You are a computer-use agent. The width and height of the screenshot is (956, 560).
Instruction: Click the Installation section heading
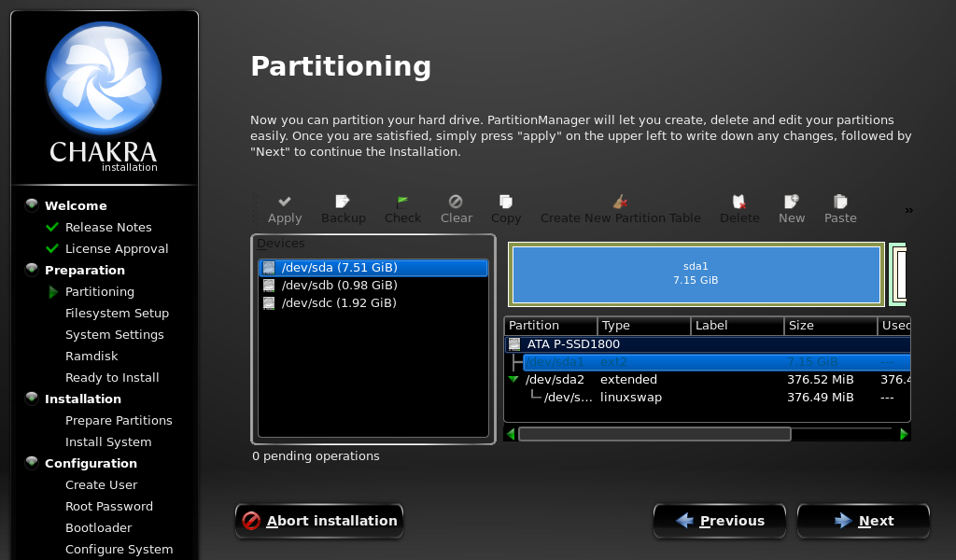click(83, 399)
